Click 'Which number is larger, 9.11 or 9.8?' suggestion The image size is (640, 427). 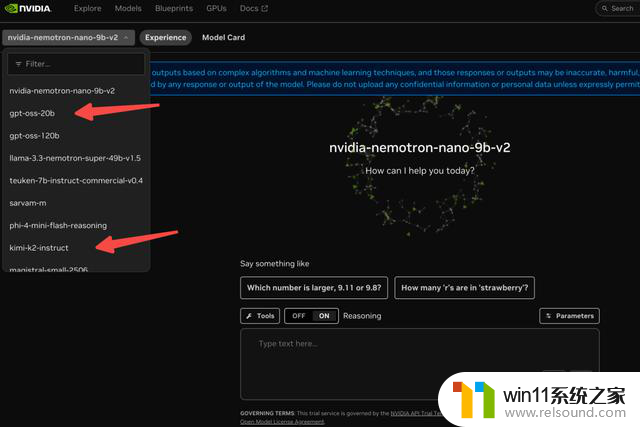pyautogui.click(x=314, y=288)
